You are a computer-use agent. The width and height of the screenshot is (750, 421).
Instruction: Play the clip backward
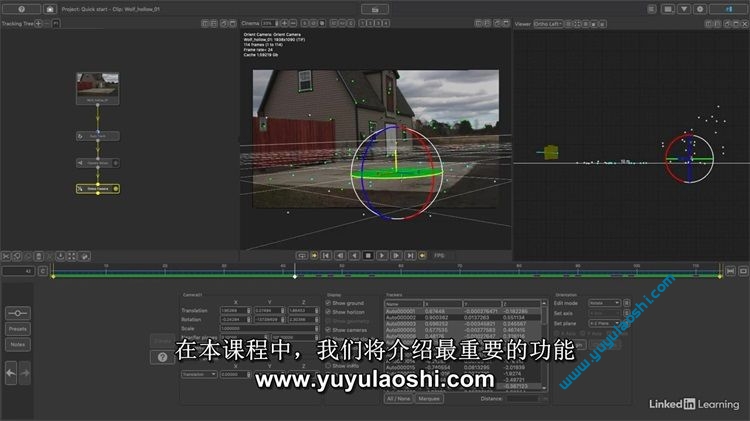click(354, 256)
